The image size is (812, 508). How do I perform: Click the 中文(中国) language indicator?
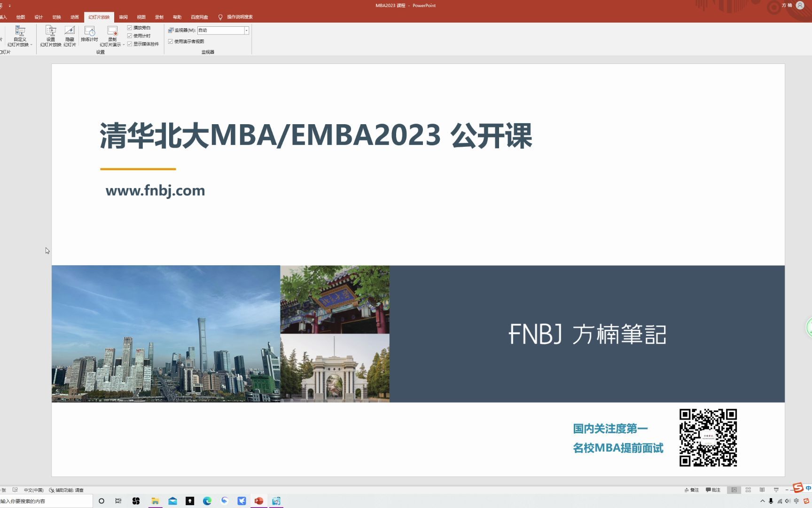point(33,490)
